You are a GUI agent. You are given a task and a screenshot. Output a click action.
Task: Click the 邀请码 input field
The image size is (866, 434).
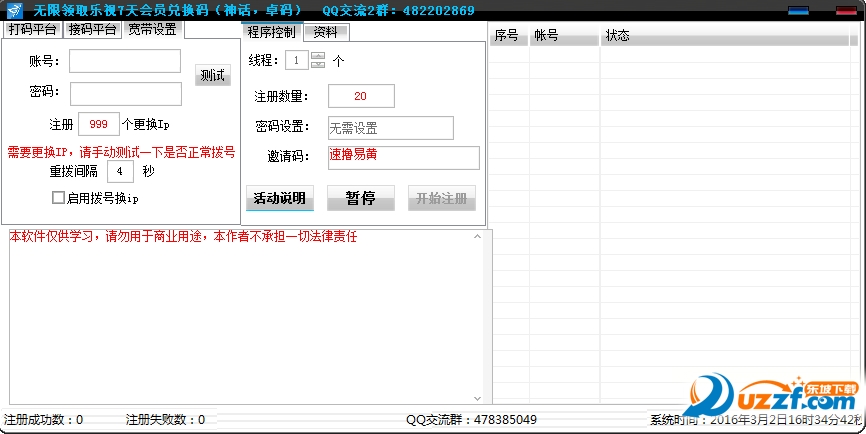click(x=404, y=158)
